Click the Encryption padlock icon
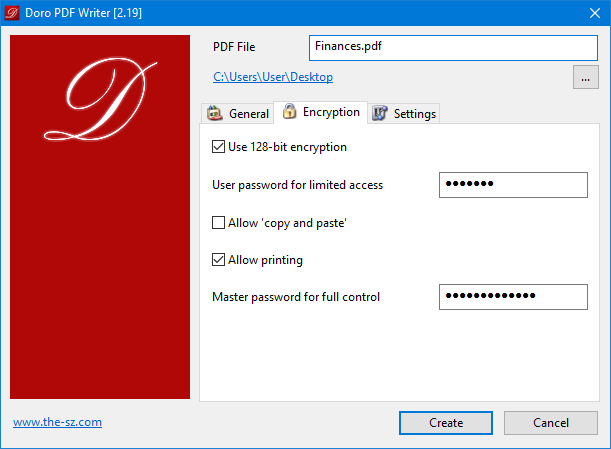This screenshot has width=611, height=449. (x=289, y=111)
